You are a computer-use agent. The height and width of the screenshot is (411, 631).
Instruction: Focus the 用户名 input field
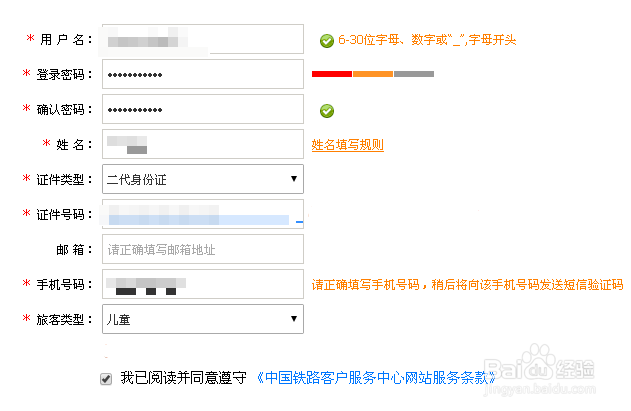[x=203, y=39]
